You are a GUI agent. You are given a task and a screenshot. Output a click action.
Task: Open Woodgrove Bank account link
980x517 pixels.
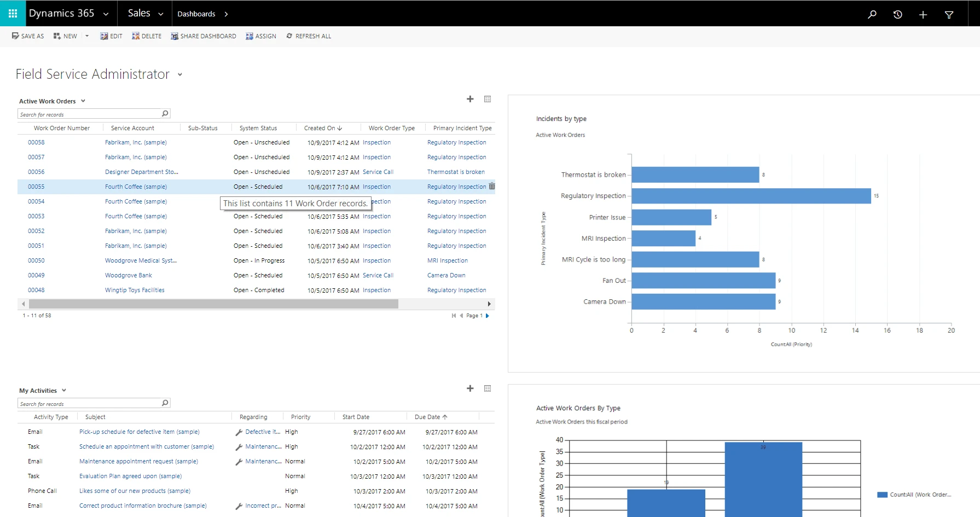pyautogui.click(x=129, y=275)
